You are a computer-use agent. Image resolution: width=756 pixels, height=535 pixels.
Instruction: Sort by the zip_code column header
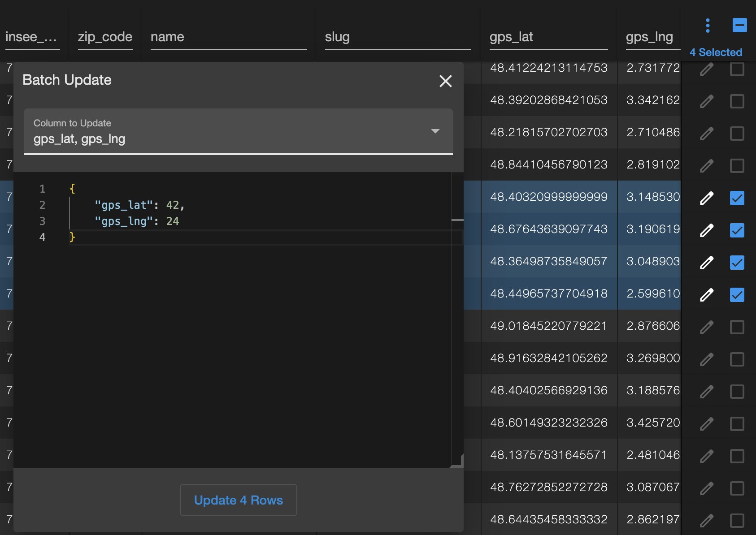tap(105, 37)
